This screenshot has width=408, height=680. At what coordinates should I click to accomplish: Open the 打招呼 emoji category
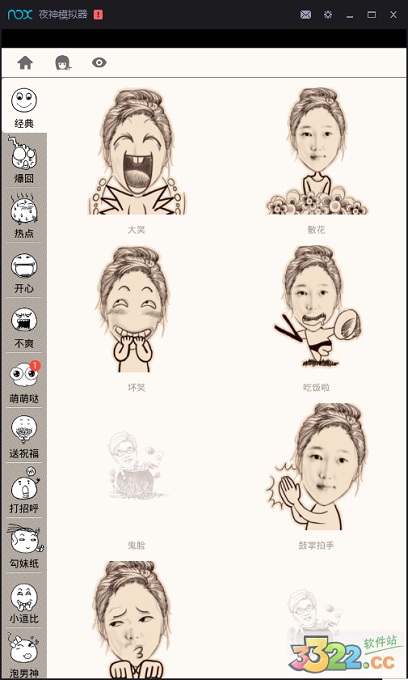pos(24,491)
